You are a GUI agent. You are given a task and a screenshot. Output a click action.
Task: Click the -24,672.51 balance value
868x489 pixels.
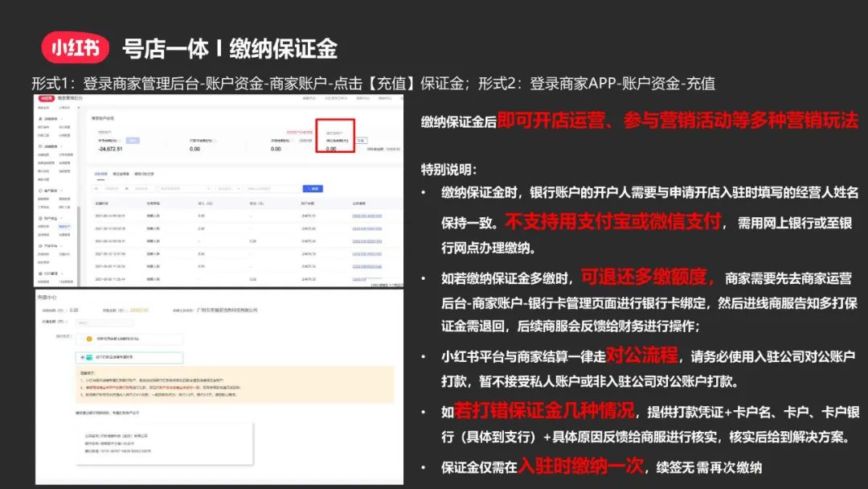pos(111,149)
